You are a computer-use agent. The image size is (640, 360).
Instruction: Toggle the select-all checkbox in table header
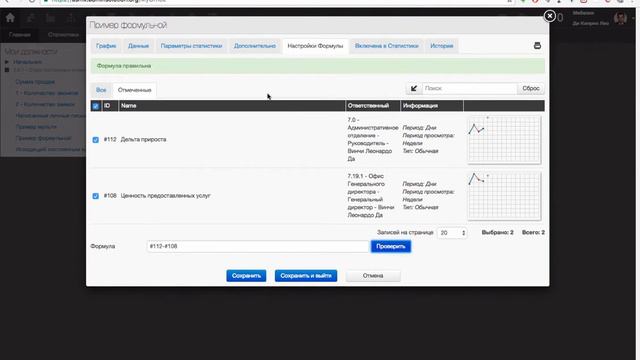[x=96, y=106]
